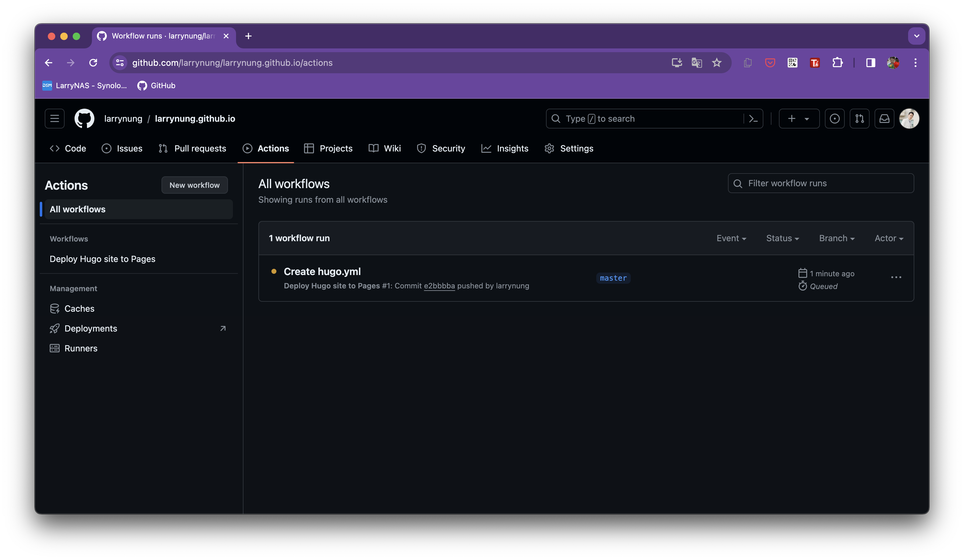964x560 pixels.
Task: Switch to the Insights tab
Action: coord(505,148)
